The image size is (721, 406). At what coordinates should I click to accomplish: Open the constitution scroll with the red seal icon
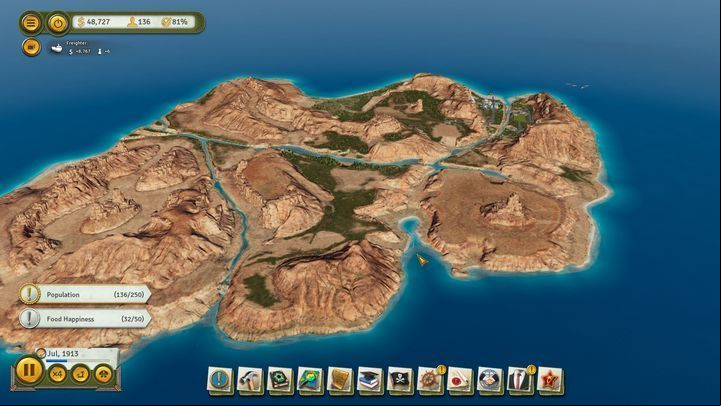(459, 380)
